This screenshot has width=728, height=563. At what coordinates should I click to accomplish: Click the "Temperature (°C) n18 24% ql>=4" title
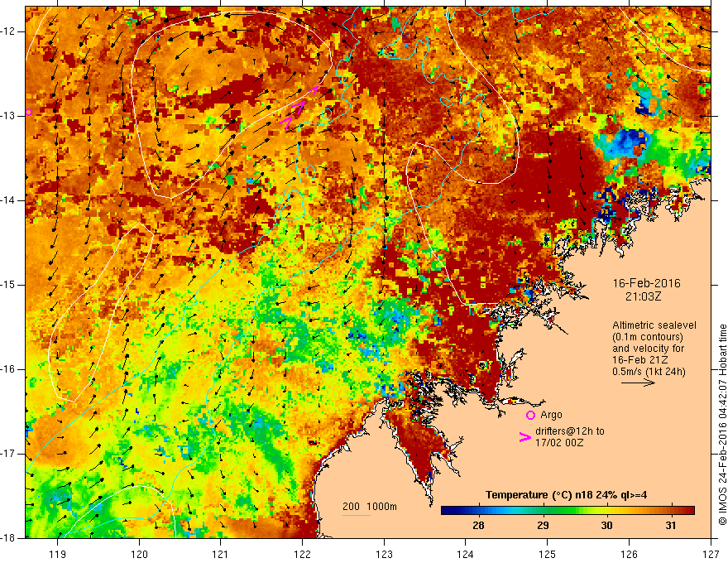pyautogui.click(x=566, y=495)
